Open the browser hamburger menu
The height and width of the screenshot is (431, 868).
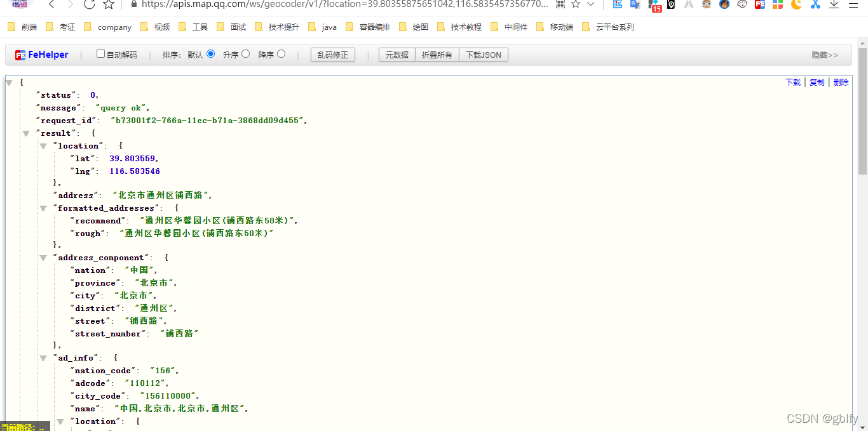853,4
